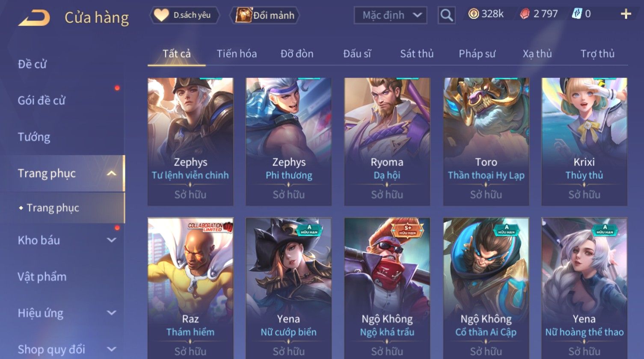
Task: Tap the back arrow icon
Action: [x=34, y=18]
